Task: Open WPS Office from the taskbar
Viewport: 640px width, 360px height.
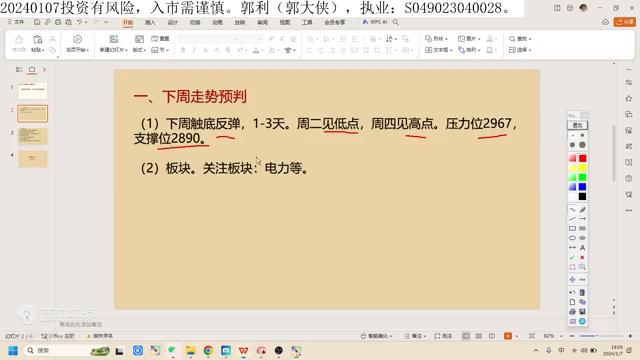Action: tap(244, 351)
